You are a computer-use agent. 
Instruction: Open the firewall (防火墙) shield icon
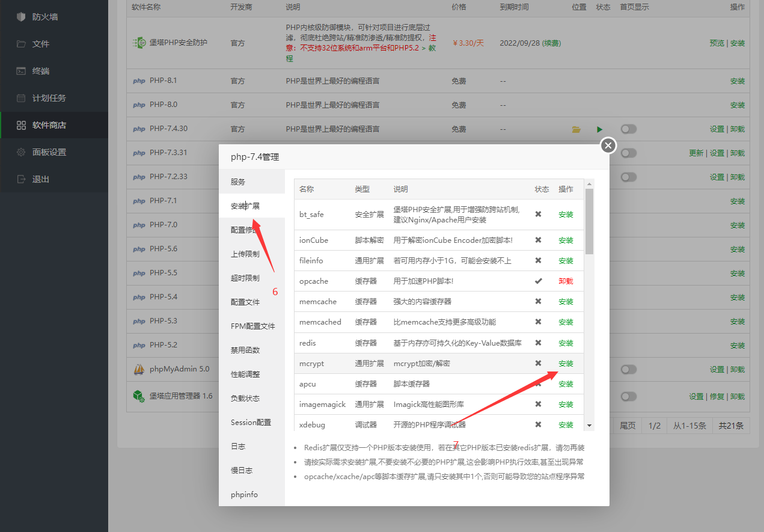[x=21, y=17]
